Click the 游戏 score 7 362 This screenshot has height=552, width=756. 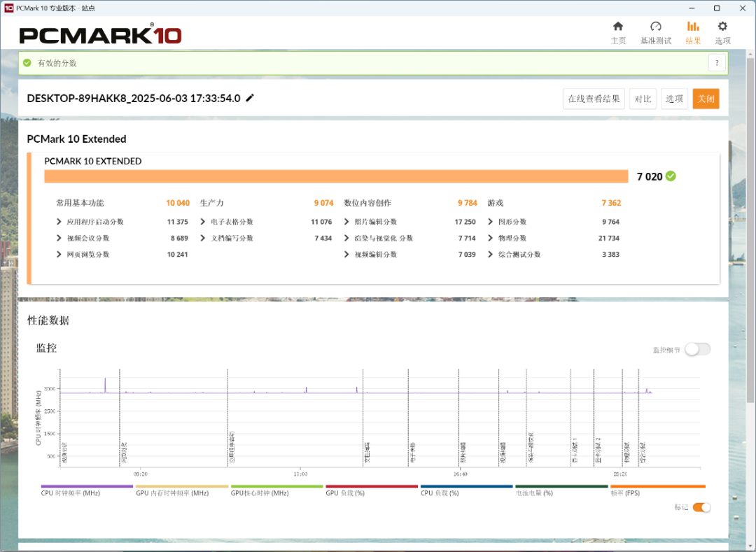click(x=611, y=203)
